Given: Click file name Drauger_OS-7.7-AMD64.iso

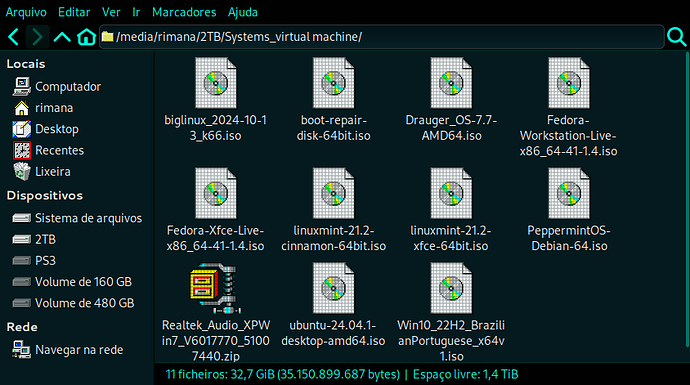Looking at the screenshot, I should tap(451, 128).
